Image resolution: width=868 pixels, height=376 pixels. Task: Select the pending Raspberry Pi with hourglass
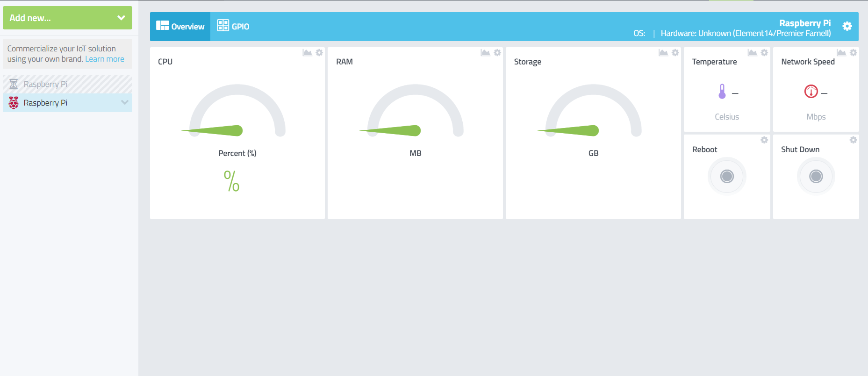click(x=67, y=84)
